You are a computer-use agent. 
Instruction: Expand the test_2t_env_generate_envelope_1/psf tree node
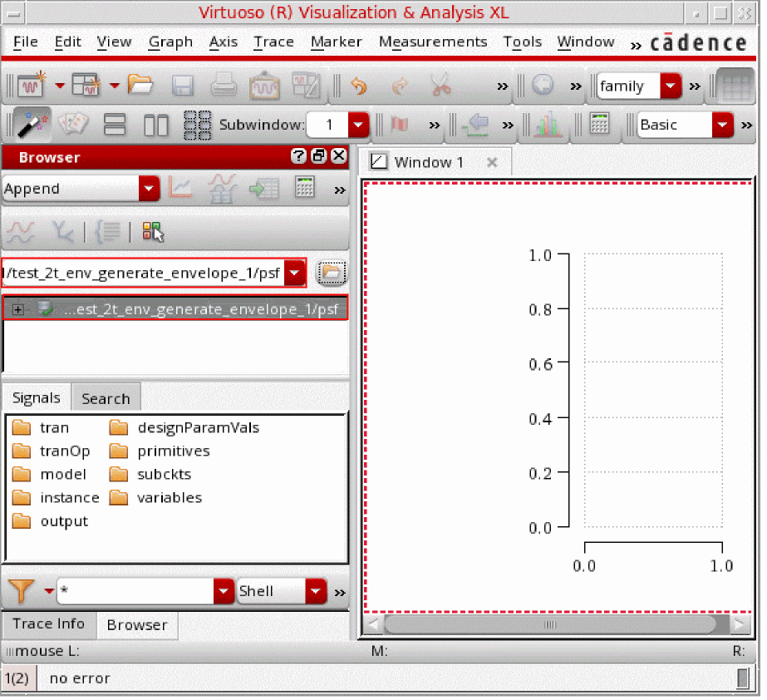coord(17,309)
